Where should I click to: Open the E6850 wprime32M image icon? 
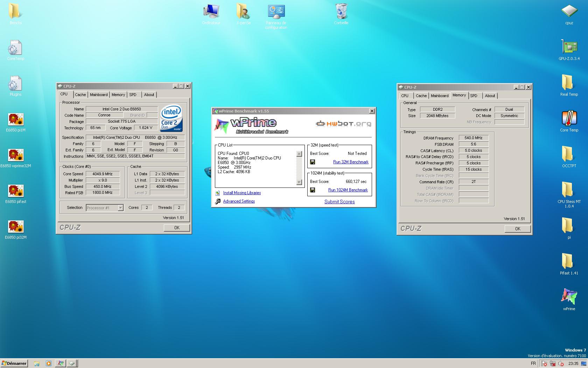point(16,157)
